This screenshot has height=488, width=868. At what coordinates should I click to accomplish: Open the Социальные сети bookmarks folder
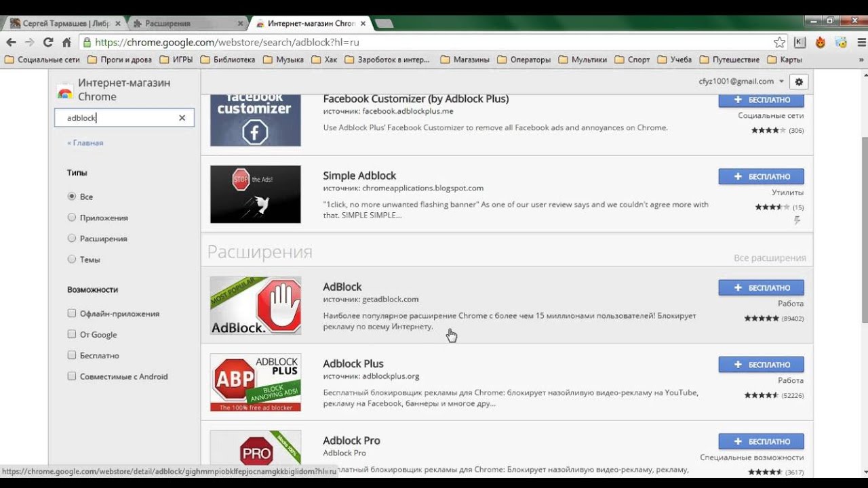42,60
